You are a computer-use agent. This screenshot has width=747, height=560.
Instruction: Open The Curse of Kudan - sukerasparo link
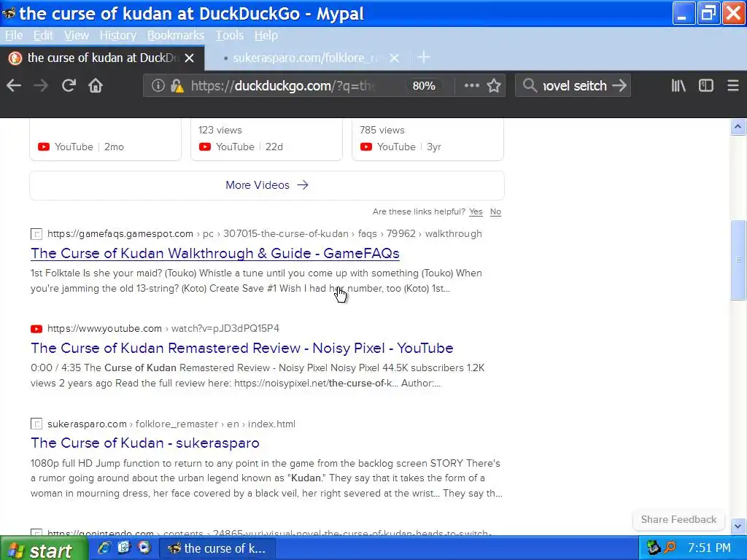point(145,443)
